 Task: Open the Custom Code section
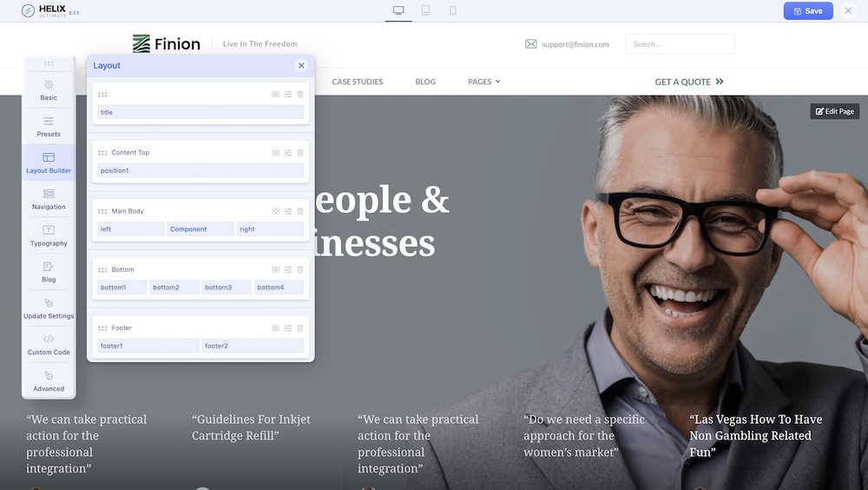[49, 345]
